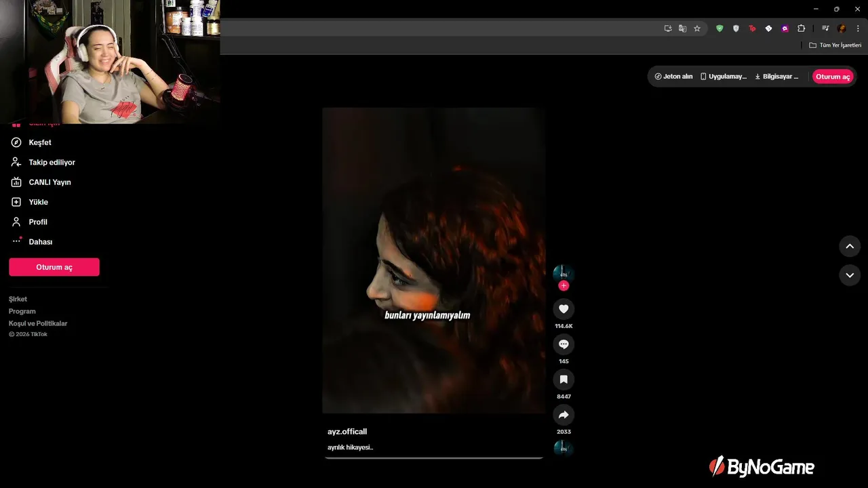Expand the Şirket footer section
The height and width of the screenshot is (488, 868).
click(18, 299)
